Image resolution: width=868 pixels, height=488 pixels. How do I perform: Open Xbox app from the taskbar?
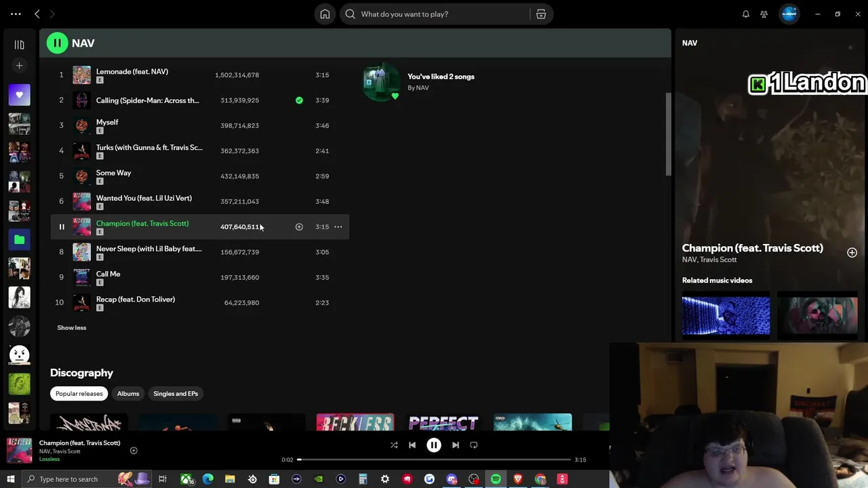(x=186, y=479)
